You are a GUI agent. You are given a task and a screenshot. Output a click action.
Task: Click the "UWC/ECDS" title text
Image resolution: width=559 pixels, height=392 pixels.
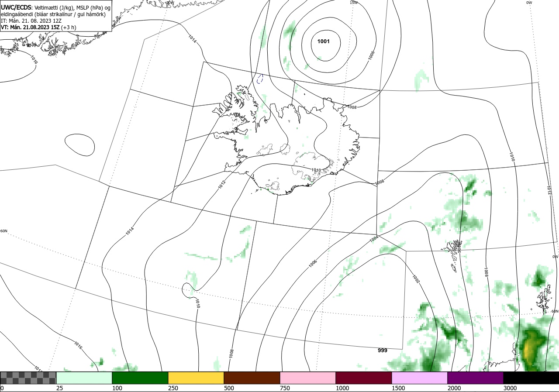point(16,7)
